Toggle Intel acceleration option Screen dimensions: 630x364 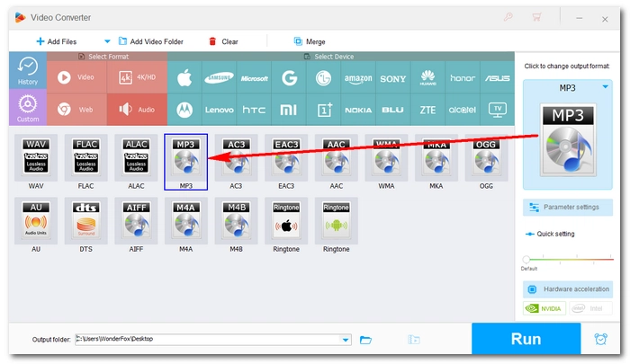(590, 308)
